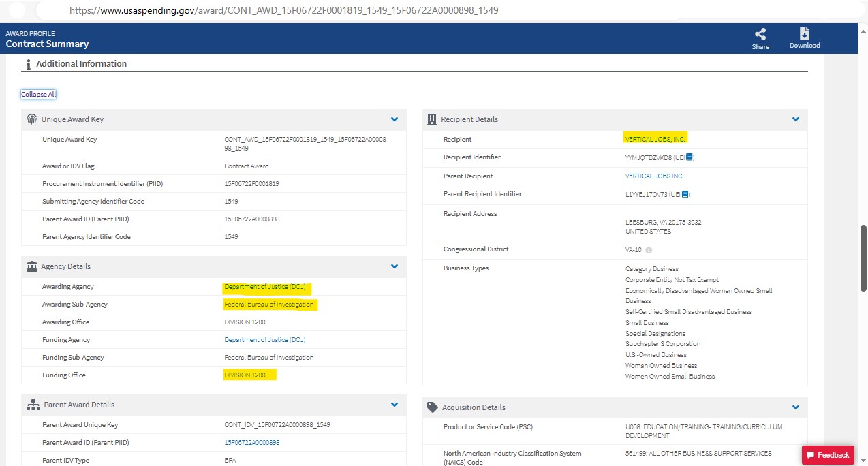Select the Awarding Office DIVISION 1200 value
This screenshot has width=868, height=466.
245,322
